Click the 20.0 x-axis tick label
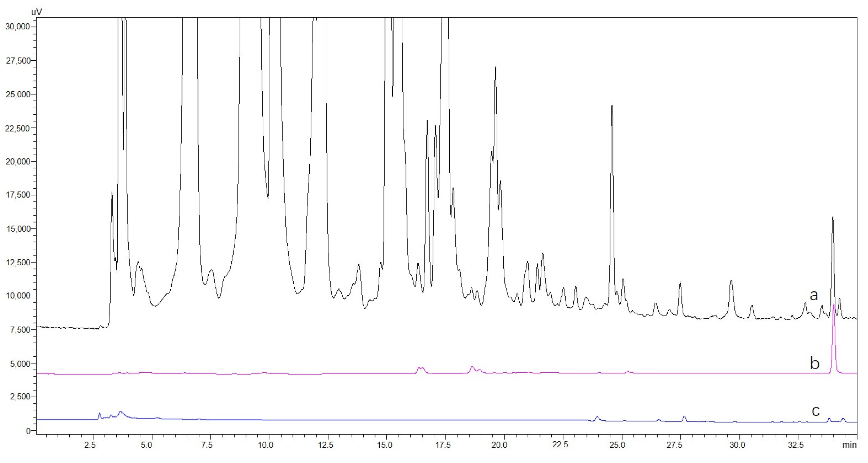 click(x=499, y=445)
